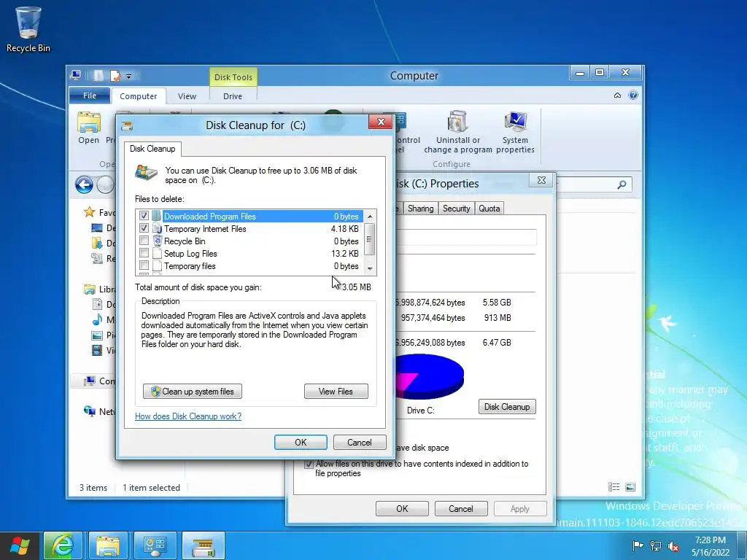Image resolution: width=747 pixels, height=560 pixels.
Task: Click OK in Disk Cleanup dialog
Action: (301, 443)
